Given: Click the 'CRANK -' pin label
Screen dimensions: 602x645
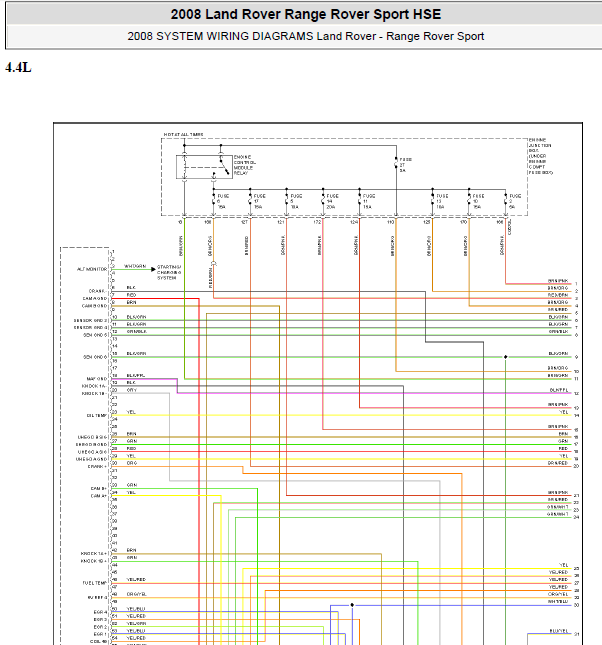Looking at the screenshot, I should 98,291.
